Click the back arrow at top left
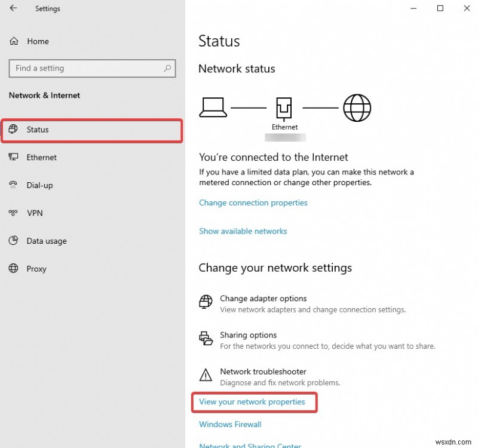 [x=13, y=8]
